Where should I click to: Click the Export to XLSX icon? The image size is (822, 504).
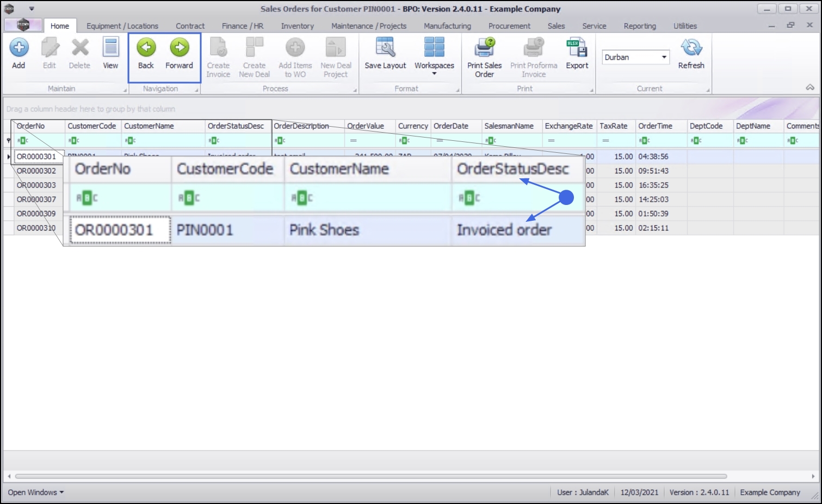(x=577, y=48)
